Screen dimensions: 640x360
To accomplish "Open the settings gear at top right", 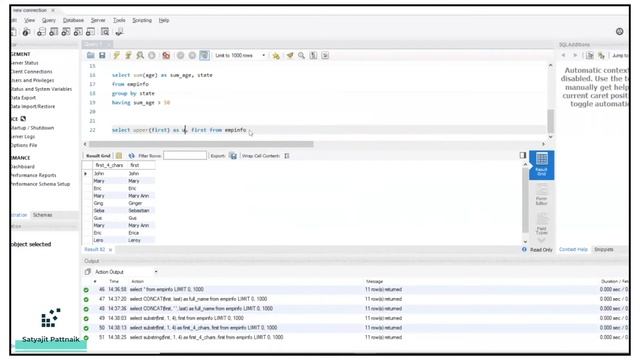I will (x=619, y=31).
